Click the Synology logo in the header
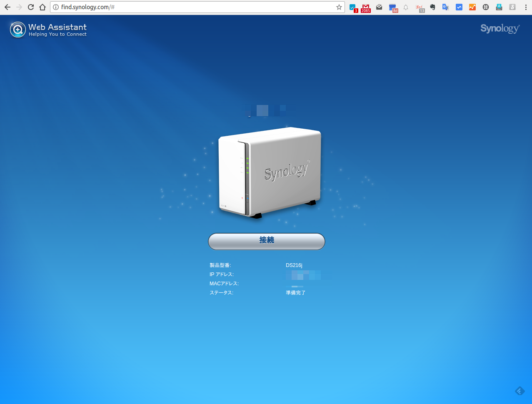Viewport: 532px width, 404px height. (x=500, y=28)
